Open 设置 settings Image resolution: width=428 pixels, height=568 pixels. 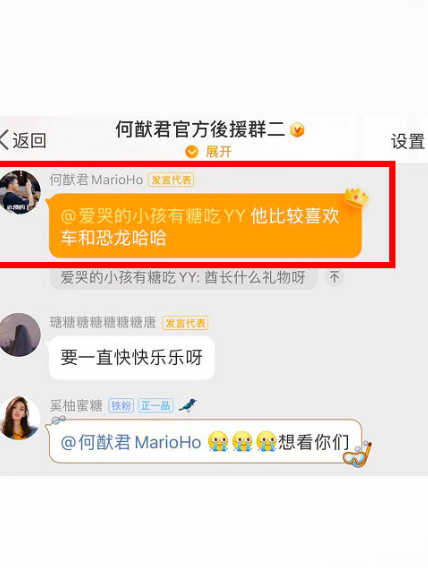pyautogui.click(x=407, y=141)
